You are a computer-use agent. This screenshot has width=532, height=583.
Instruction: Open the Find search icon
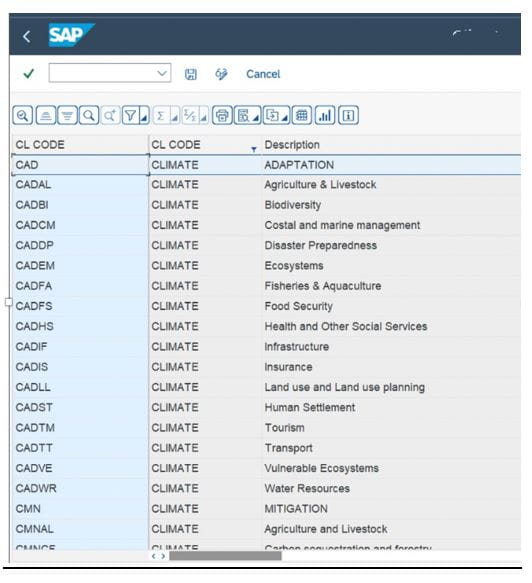click(x=89, y=116)
